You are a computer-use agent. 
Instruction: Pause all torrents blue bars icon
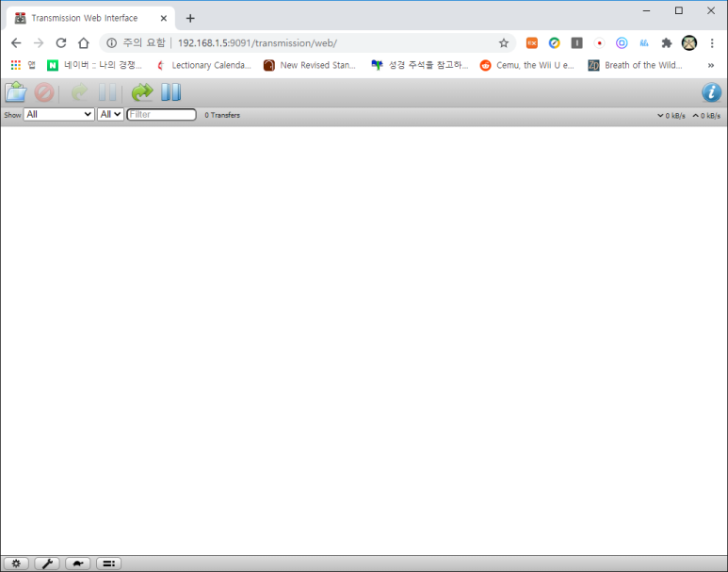coord(170,92)
